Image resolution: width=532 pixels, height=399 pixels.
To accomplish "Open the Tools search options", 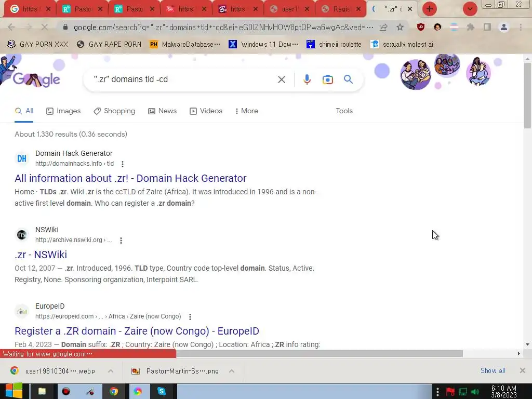I will (x=344, y=111).
